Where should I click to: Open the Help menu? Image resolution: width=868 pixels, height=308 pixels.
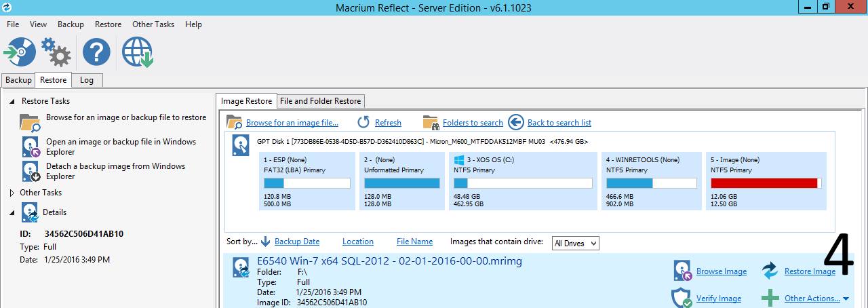193,24
